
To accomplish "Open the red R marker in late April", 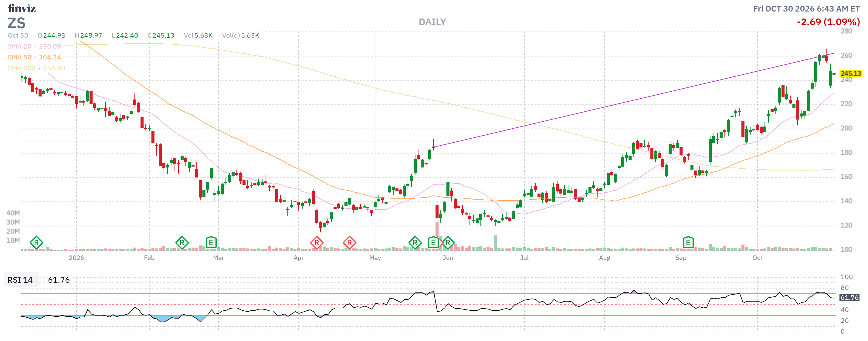I will [x=349, y=243].
